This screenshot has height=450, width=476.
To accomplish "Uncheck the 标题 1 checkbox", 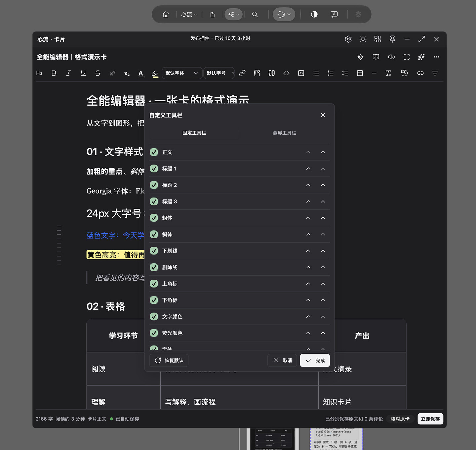I will click(x=154, y=169).
